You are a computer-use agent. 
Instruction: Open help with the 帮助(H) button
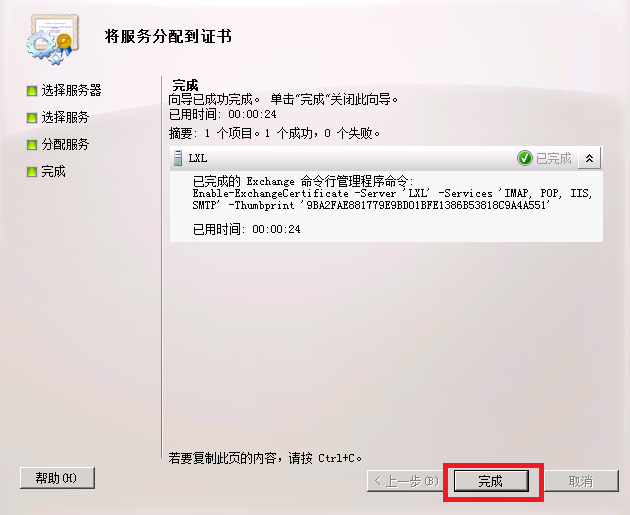tap(57, 478)
